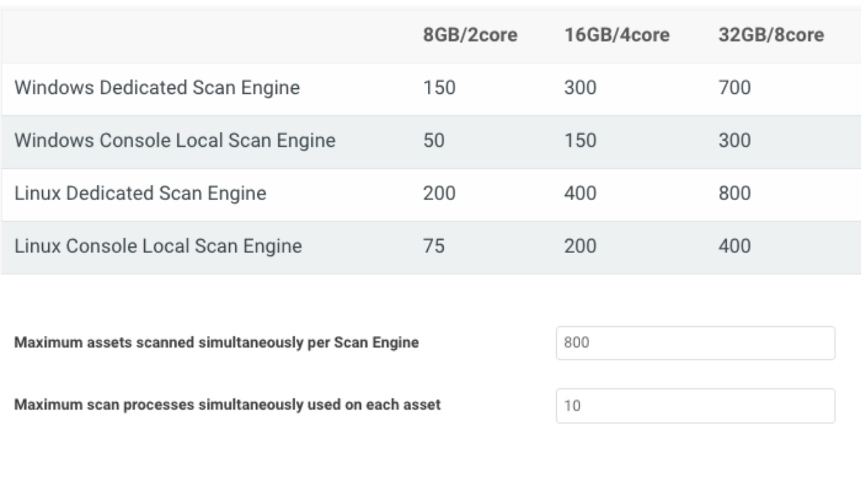The height and width of the screenshot is (480, 868).
Task: Click the "Maximum assets scanned simultaneously per Scan Engine" label
Action: 217,343
